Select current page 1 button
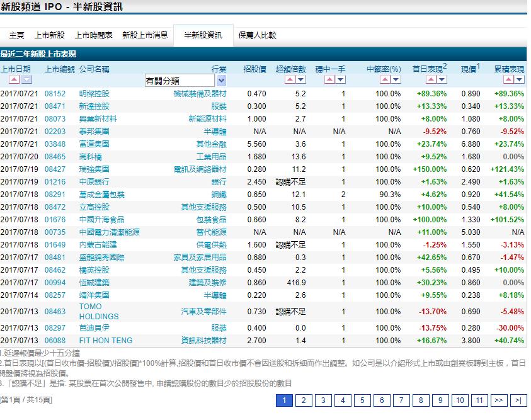Screen dimensions: 531x420 click(x=284, y=400)
